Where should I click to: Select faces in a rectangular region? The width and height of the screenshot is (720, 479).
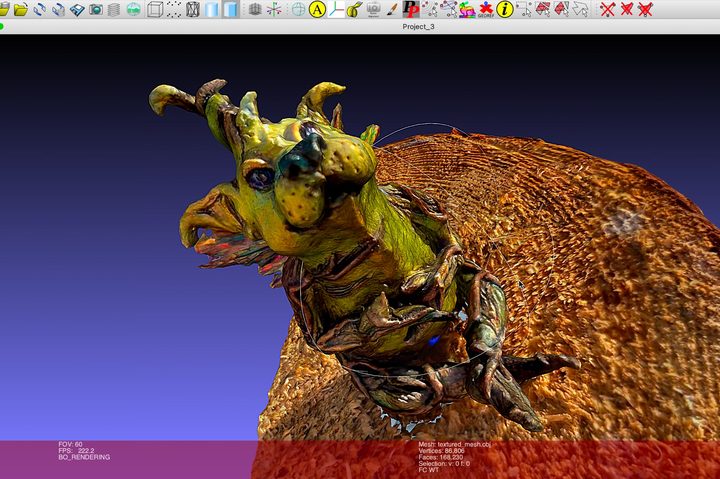click(x=543, y=9)
